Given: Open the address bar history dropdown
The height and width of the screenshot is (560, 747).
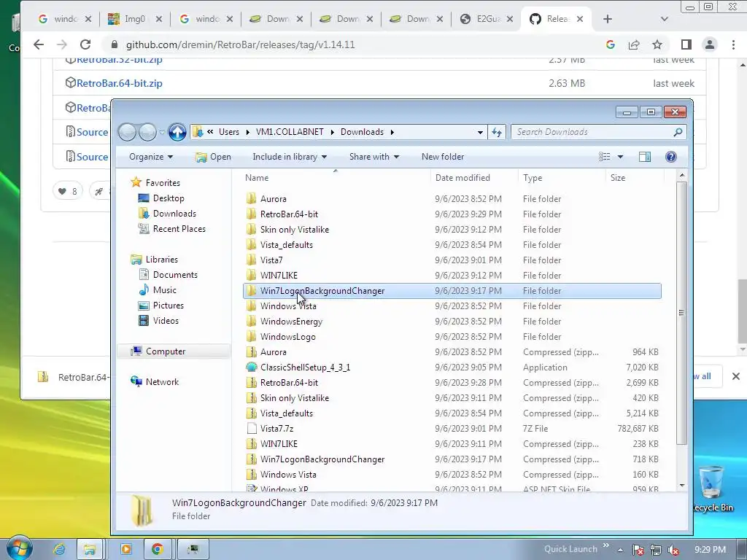Looking at the screenshot, I should click(480, 133).
